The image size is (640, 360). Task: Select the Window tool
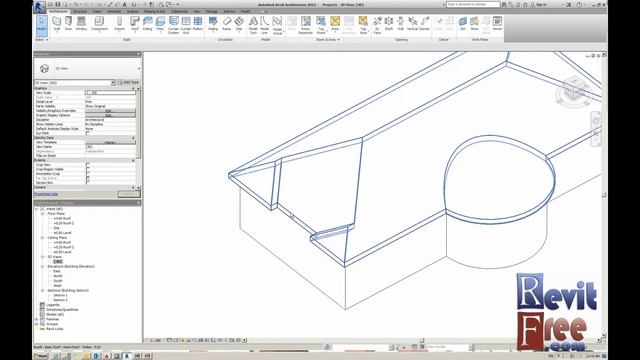click(x=81, y=24)
